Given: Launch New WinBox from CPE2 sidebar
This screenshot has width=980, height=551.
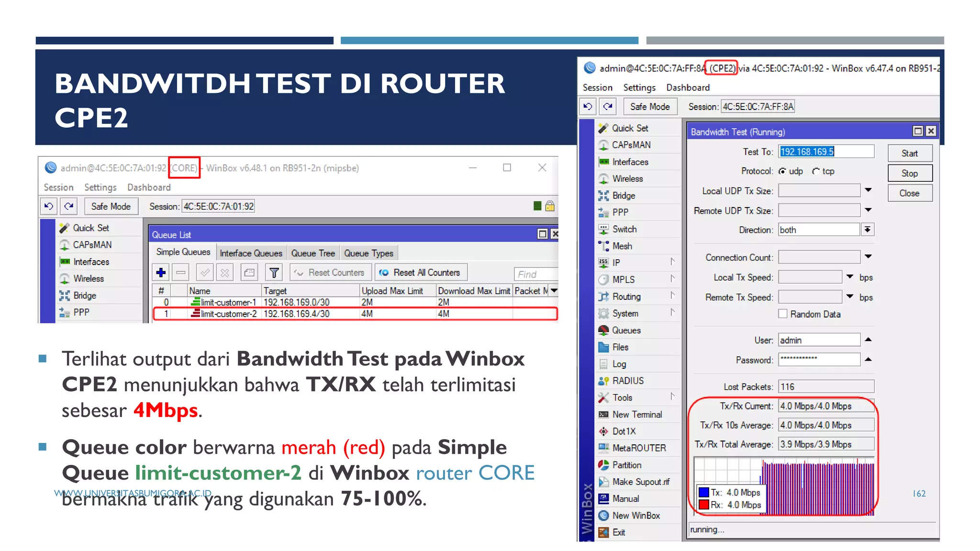Looking at the screenshot, I should [x=636, y=516].
